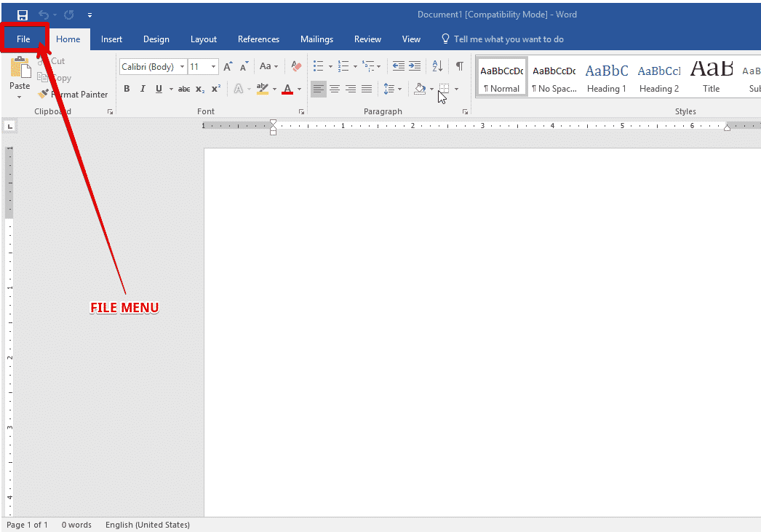Expand the font size dropdown showing 11
This screenshot has height=532, width=761.
coord(213,67)
